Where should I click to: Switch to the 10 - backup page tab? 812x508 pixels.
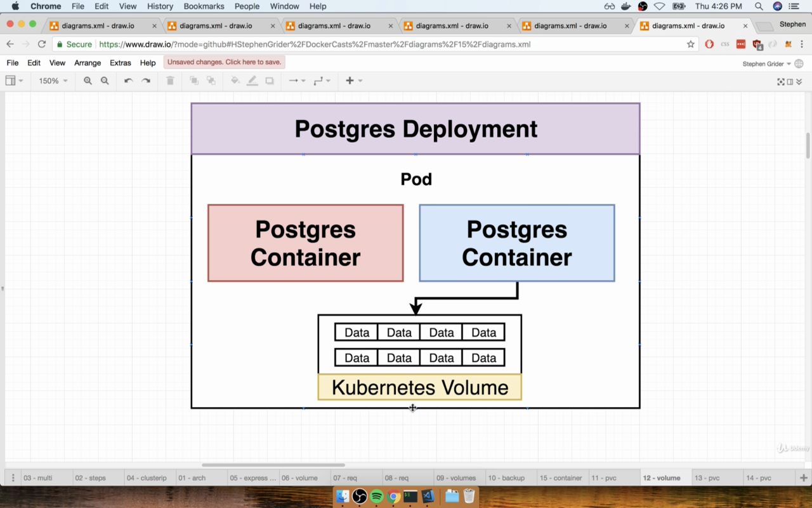tap(510, 478)
